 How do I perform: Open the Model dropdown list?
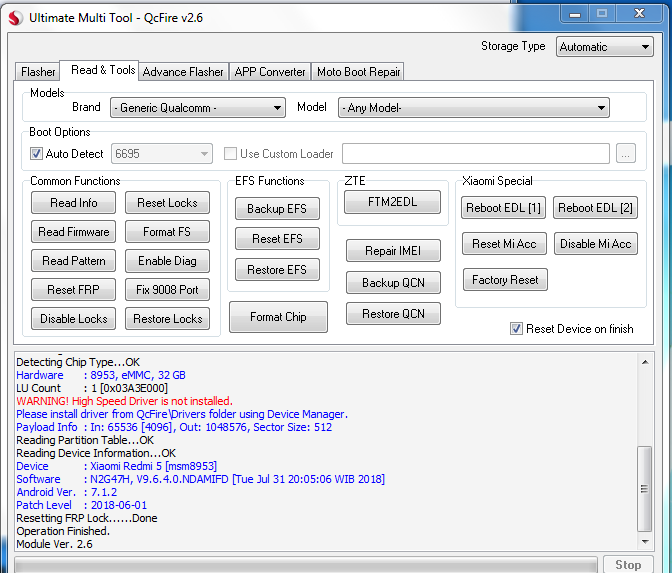pyautogui.click(x=474, y=108)
